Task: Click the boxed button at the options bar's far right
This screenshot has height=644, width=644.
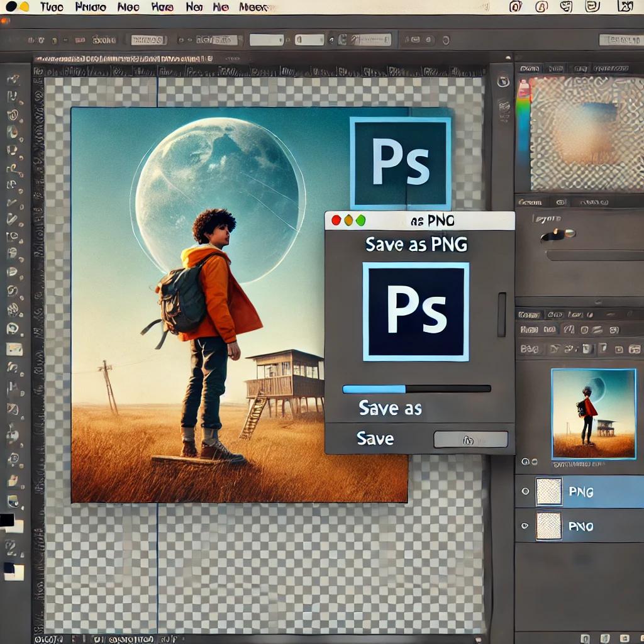Action: coord(621,40)
